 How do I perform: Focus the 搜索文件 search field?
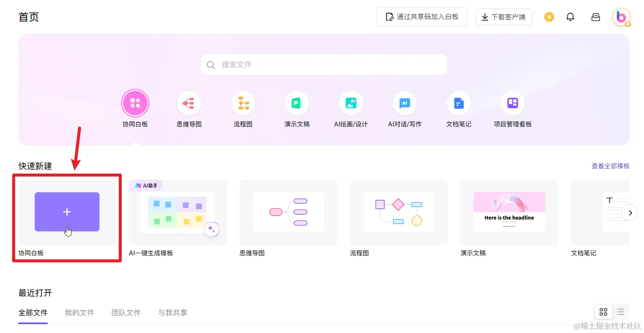pyautogui.click(x=324, y=65)
